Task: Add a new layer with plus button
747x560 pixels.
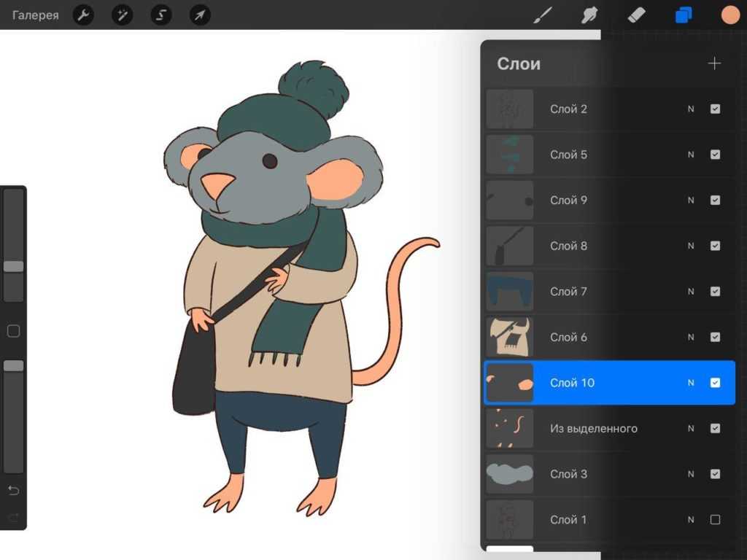Action: [714, 64]
